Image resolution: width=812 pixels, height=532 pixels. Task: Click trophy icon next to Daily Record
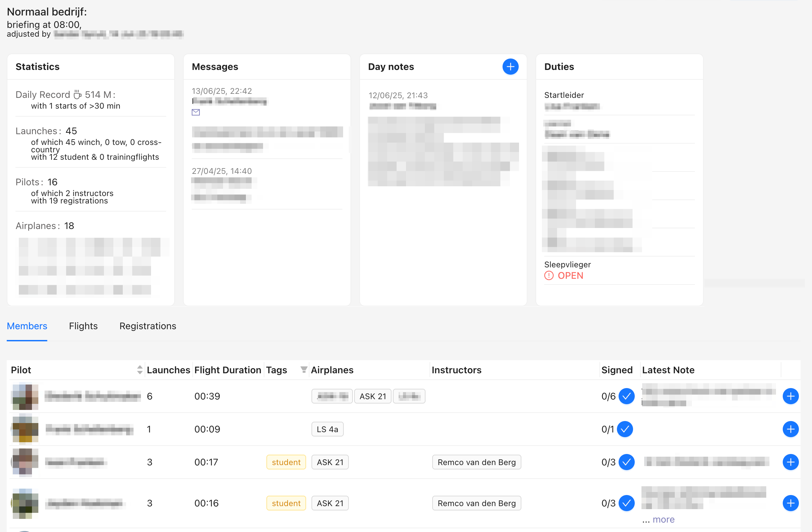(x=77, y=94)
